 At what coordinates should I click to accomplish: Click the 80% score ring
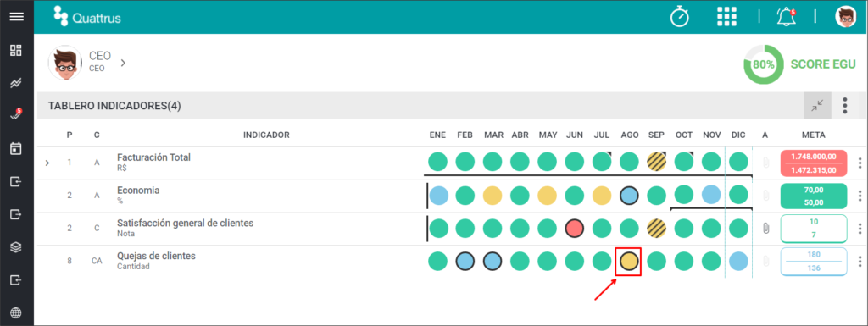pyautogui.click(x=764, y=64)
